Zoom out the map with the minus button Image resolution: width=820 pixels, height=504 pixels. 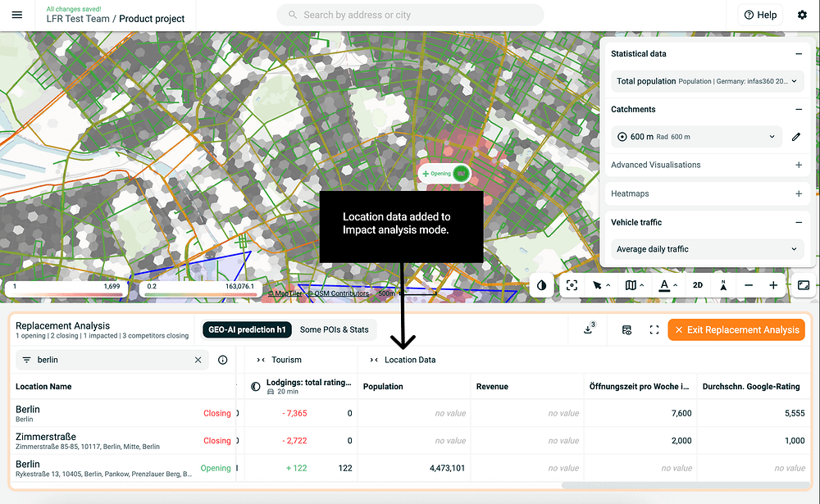[x=749, y=285]
